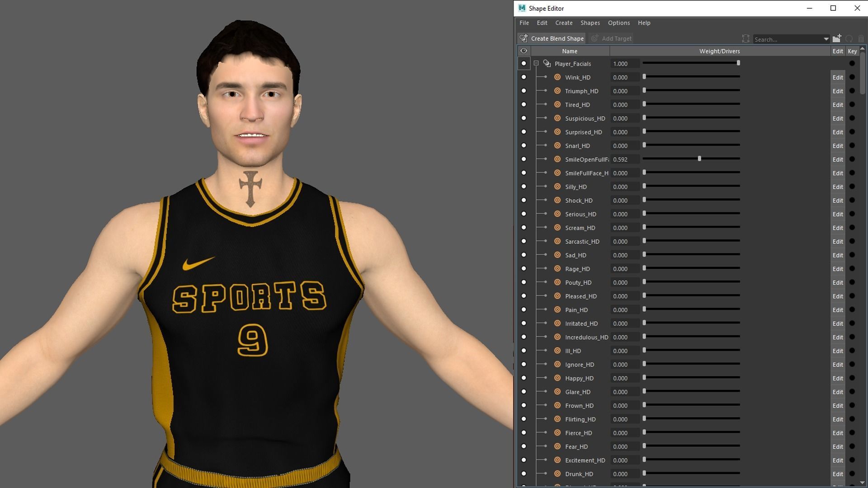Click the Edit button for Wink_HD
Image resolution: width=868 pixels, height=488 pixels.
(838, 77)
